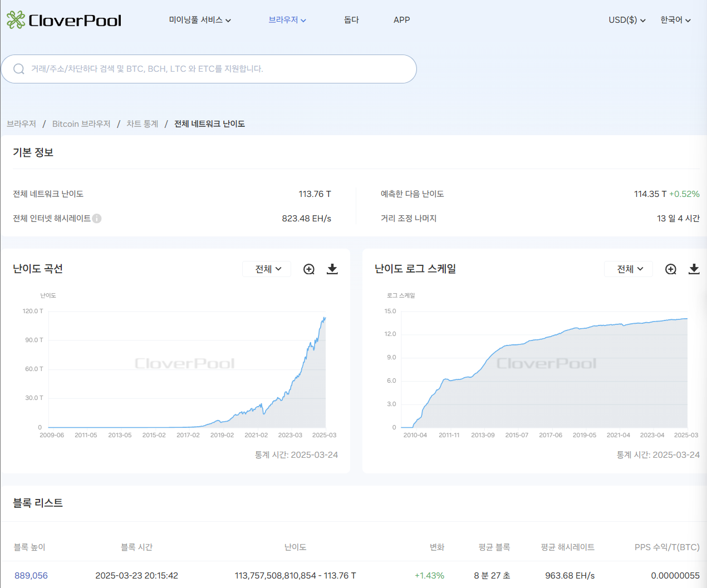
Task: Click the search magnifier icon
Action: pyautogui.click(x=19, y=69)
